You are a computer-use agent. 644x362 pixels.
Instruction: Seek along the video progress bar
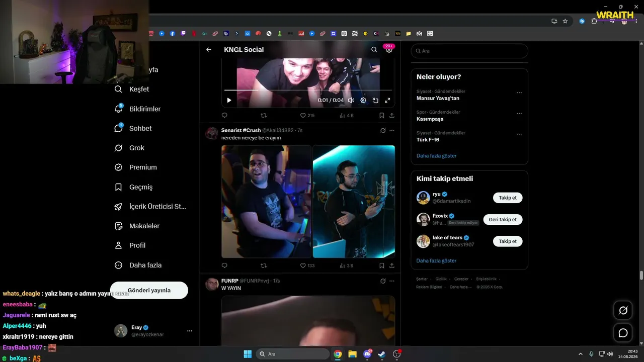(x=308, y=90)
